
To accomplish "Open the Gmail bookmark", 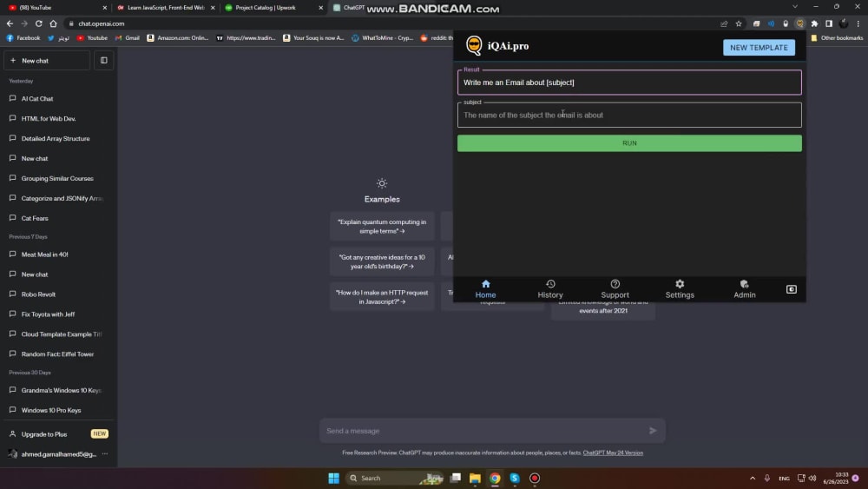I will pos(127,37).
